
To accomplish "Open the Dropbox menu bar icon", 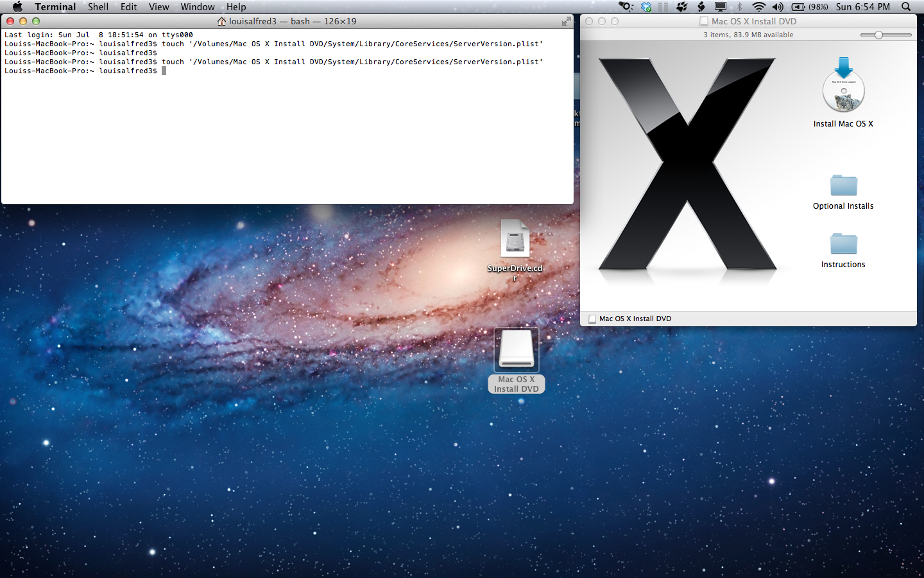I will 646,6.
